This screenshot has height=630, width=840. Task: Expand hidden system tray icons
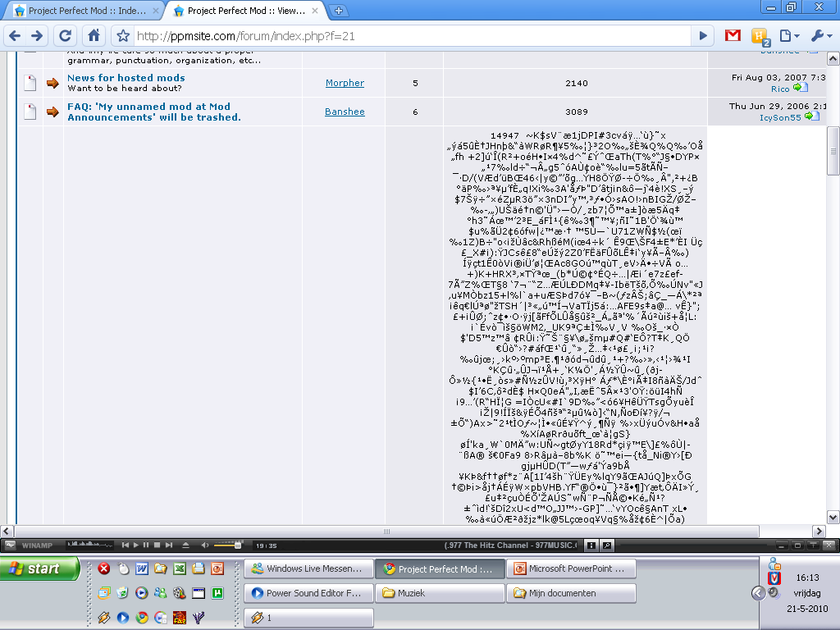pyautogui.click(x=758, y=593)
